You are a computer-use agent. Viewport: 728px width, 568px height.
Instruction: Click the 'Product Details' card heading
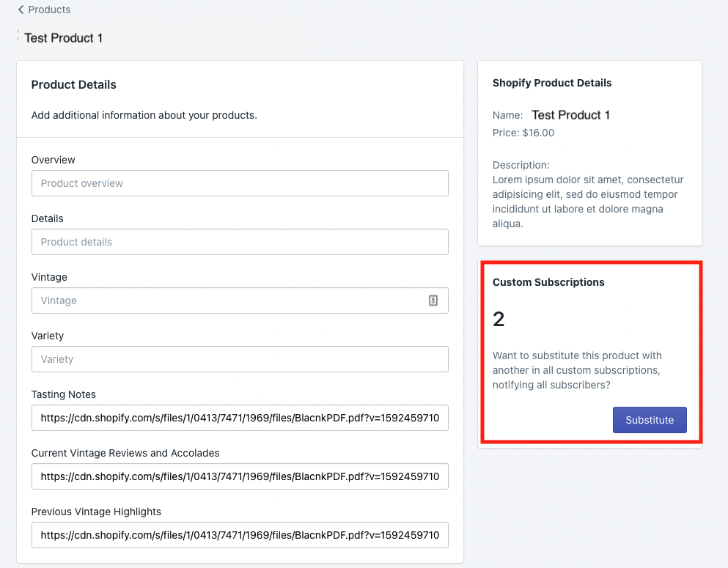(74, 84)
